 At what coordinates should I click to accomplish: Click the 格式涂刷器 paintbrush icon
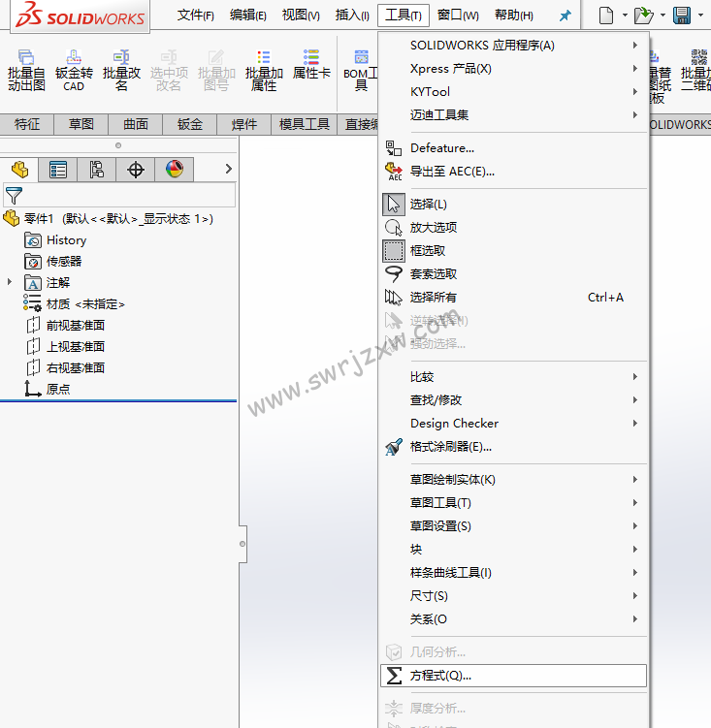coord(394,447)
